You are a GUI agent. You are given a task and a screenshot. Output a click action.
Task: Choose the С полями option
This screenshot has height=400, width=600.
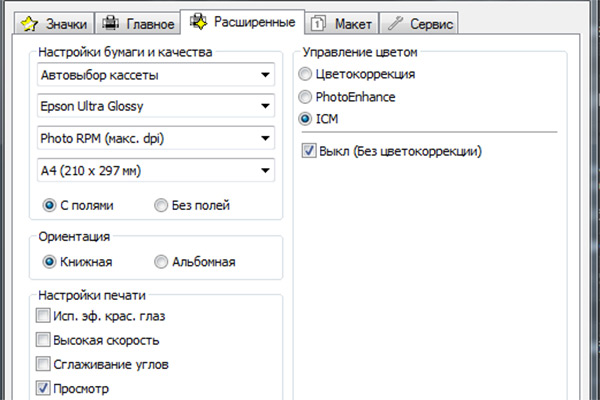pyautogui.click(x=48, y=205)
